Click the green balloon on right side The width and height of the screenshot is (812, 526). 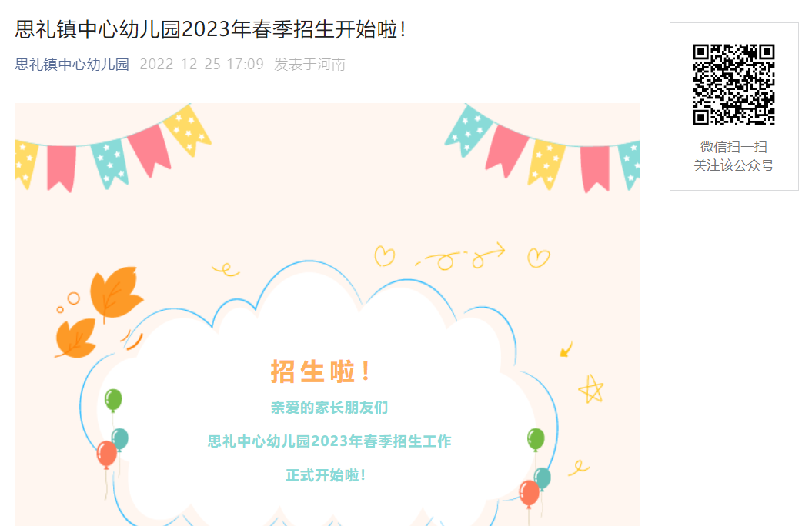click(x=536, y=439)
